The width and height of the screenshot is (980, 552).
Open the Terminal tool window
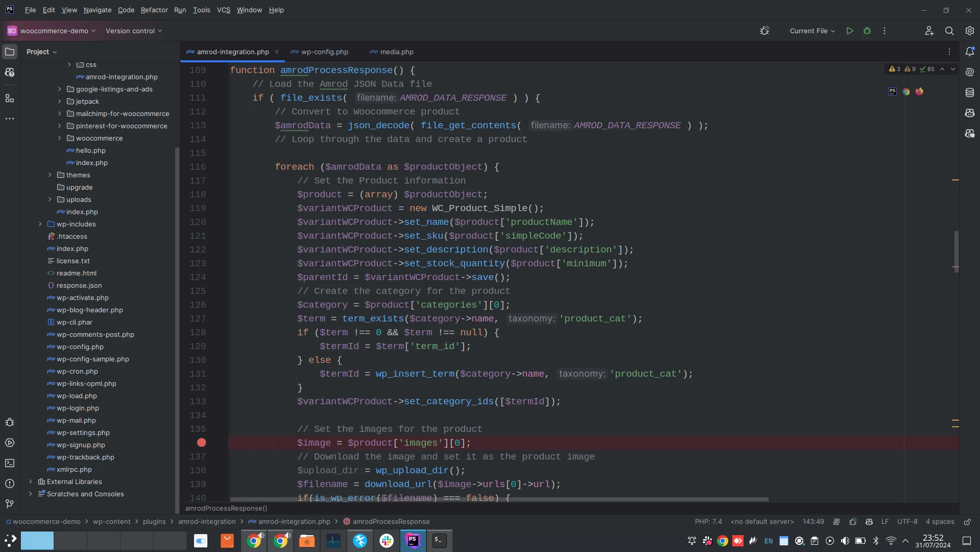[x=10, y=463]
